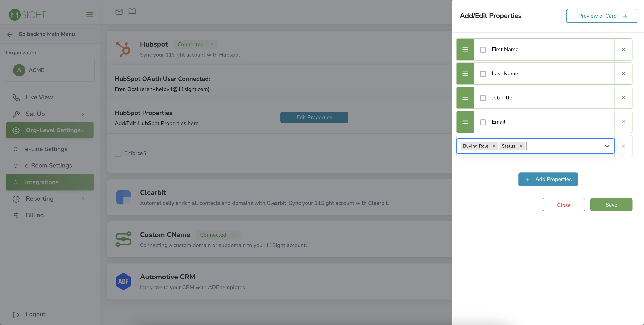Image resolution: width=644 pixels, height=325 pixels.
Task: Click the HubSpot integration icon
Action: pyautogui.click(x=123, y=48)
